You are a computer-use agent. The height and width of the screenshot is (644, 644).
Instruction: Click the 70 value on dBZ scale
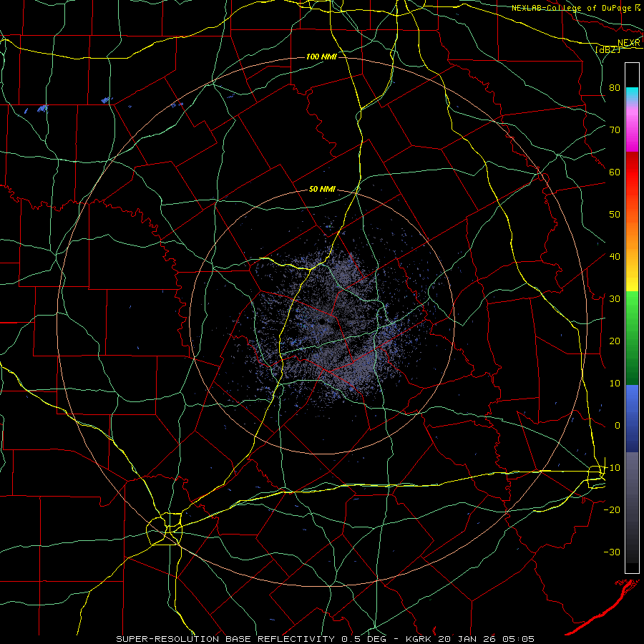pos(615,130)
